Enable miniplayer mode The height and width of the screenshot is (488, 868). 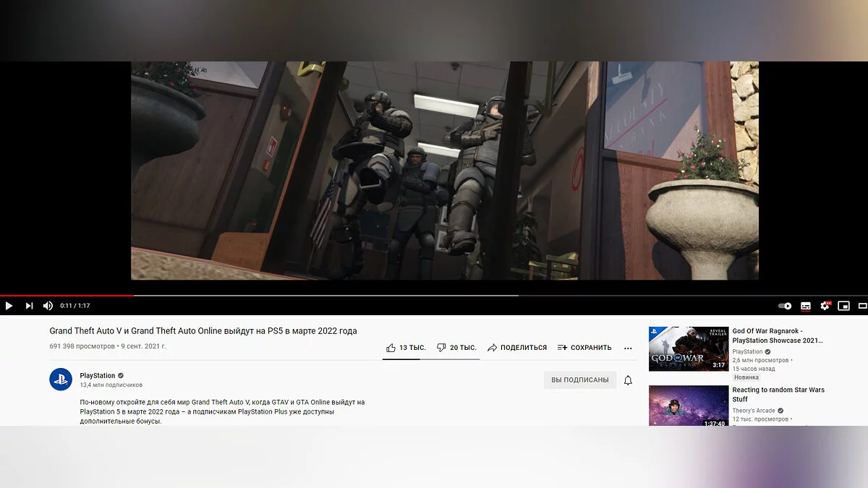tap(843, 306)
